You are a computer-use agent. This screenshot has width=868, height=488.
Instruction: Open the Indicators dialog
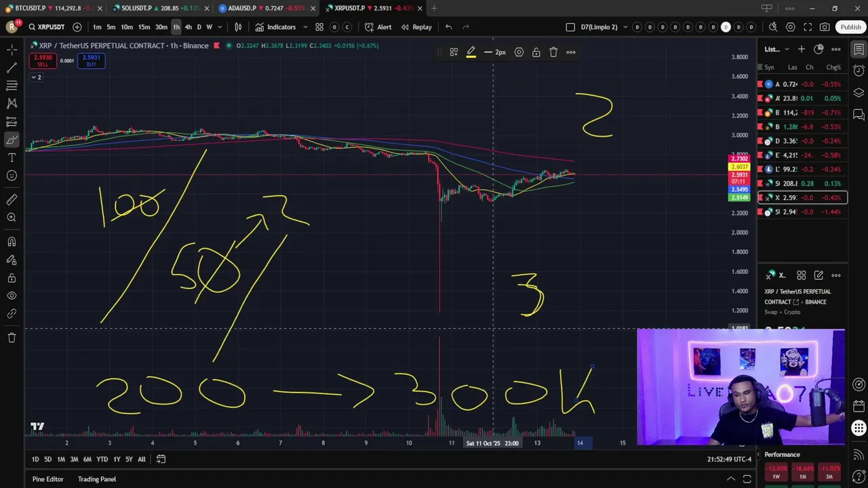tap(275, 27)
